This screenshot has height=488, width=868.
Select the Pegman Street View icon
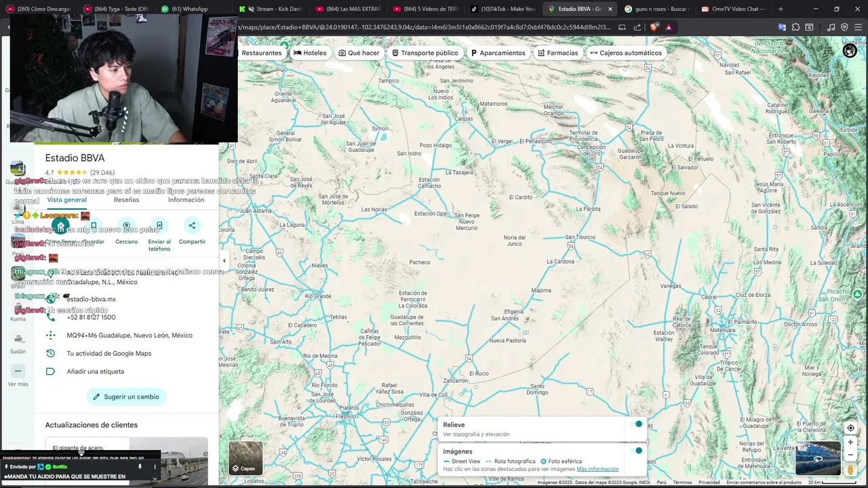(x=850, y=469)
